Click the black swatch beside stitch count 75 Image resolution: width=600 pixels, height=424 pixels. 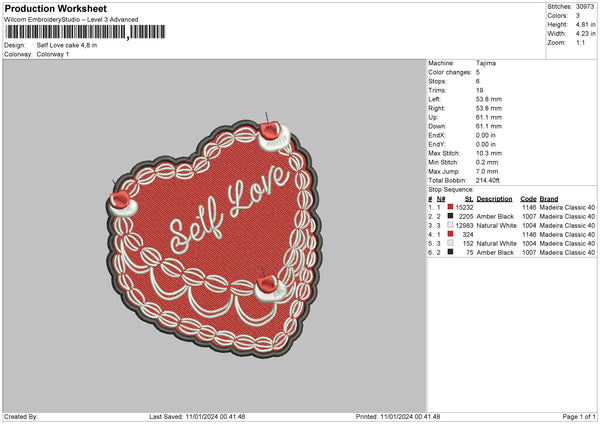pos(450,252)
